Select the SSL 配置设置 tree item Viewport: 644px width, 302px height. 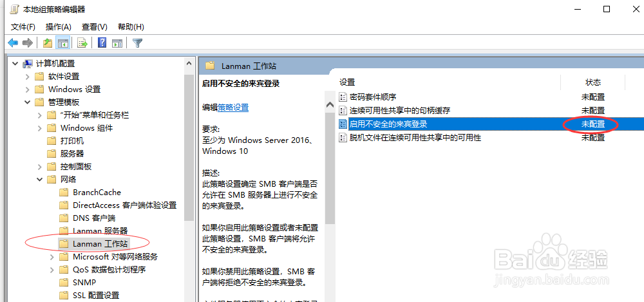click(x=96, y=295)
